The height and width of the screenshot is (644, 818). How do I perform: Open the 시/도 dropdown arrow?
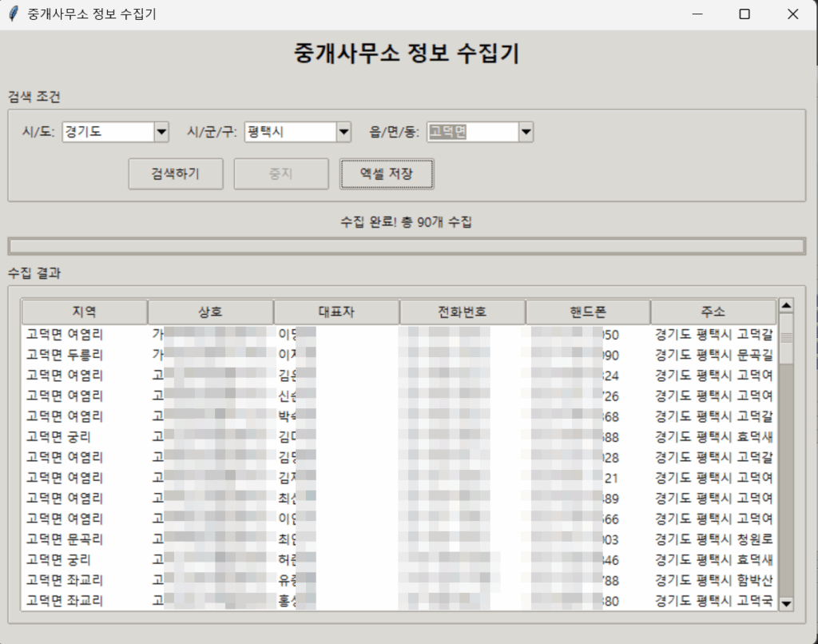coord(161,132)
